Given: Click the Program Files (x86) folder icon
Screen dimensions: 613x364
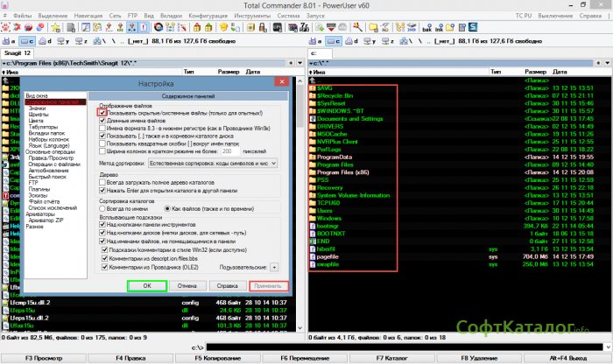Looking at the screenshot, I should pos(313,173).
